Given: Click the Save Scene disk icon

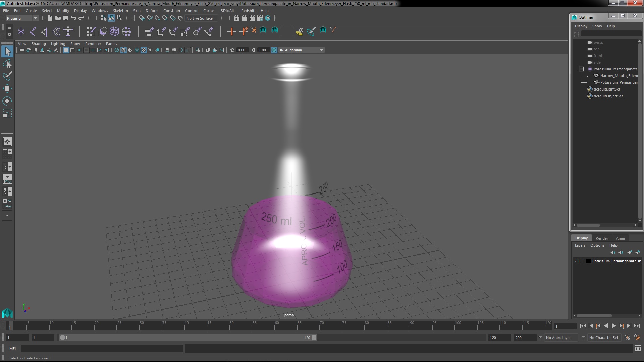Looking at the screenshot, I should [x=65, y=18].
